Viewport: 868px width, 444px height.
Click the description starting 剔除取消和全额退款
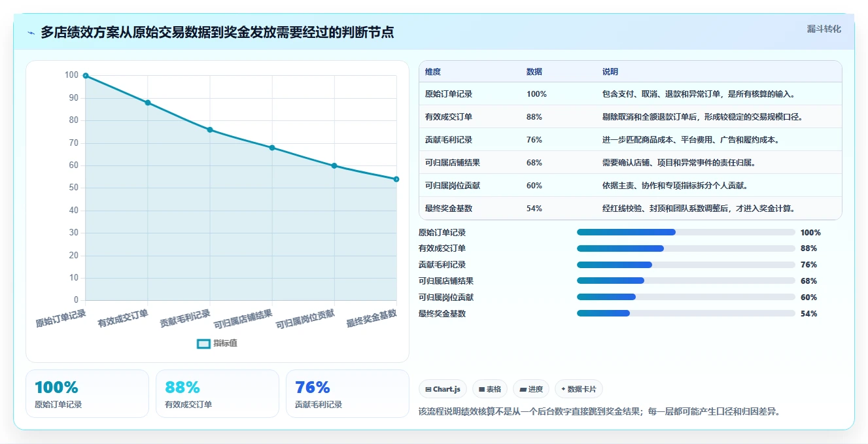(703, 117)
